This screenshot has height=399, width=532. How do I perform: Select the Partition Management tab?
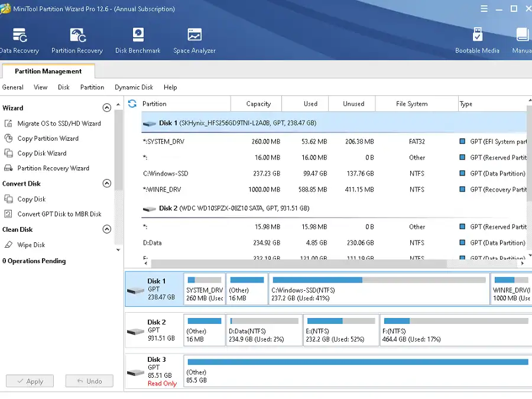click(48, 71)
